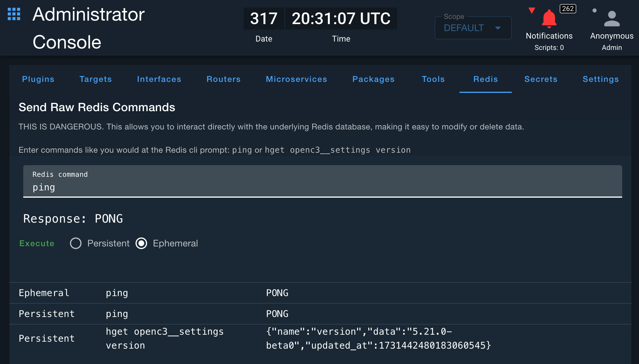This screenshot has width=639, height=364.
Task: Click the Scripts: 0 status text
Action: (x=549, y=48)
